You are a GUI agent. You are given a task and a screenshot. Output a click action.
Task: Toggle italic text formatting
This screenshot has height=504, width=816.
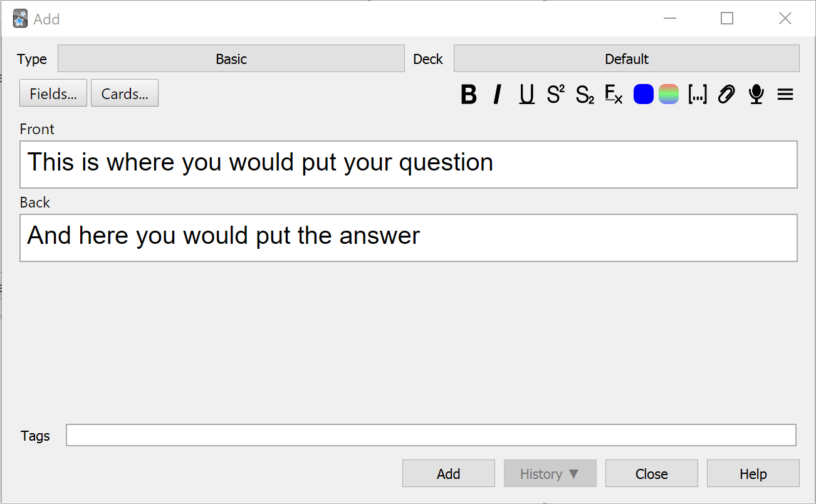[x=496, y=95]
